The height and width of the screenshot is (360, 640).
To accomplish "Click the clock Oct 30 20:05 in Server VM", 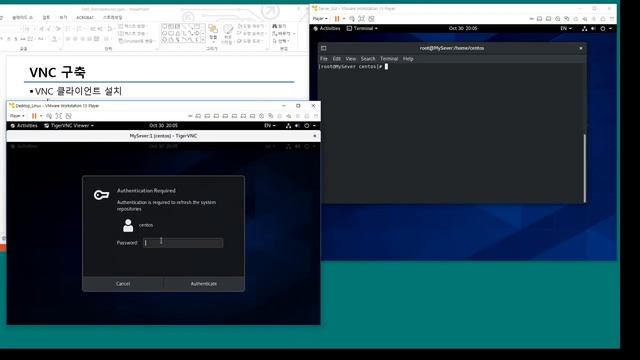I will coord(463,29).
